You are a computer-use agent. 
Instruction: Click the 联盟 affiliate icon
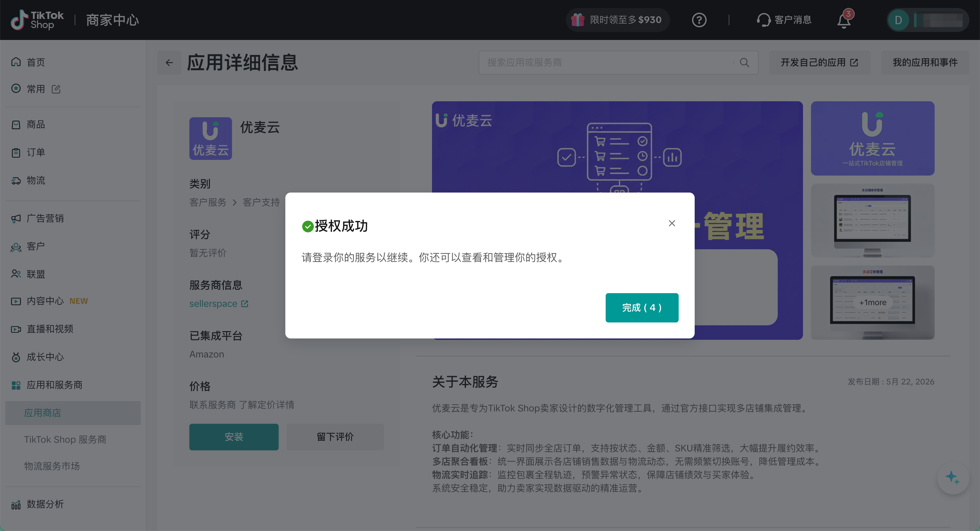click(x=16, y=274)
